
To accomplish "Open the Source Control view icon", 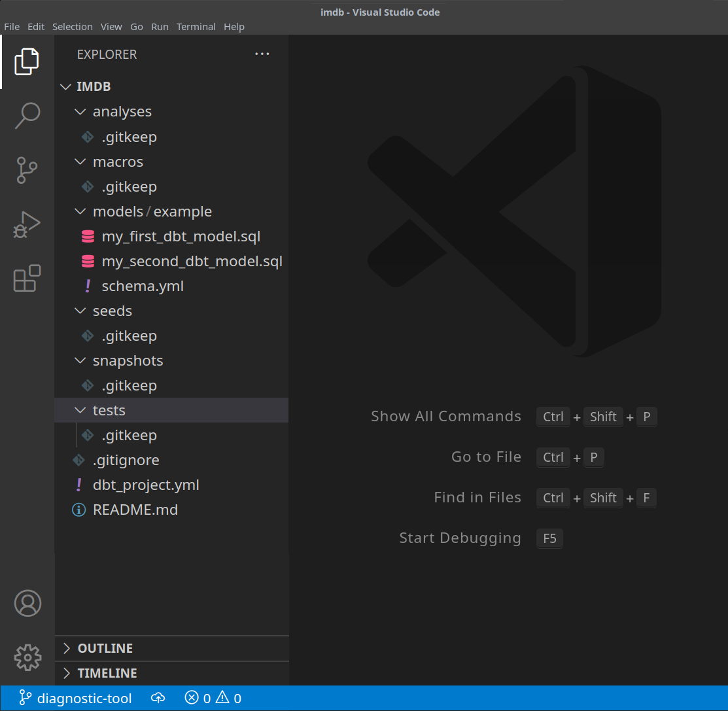I will [27, 170].
